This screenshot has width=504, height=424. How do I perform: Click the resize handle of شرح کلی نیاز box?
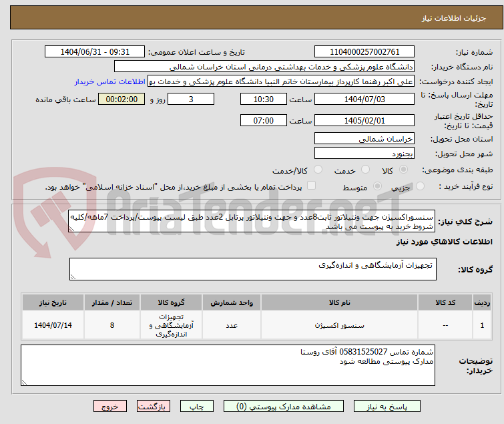[71, 229]
